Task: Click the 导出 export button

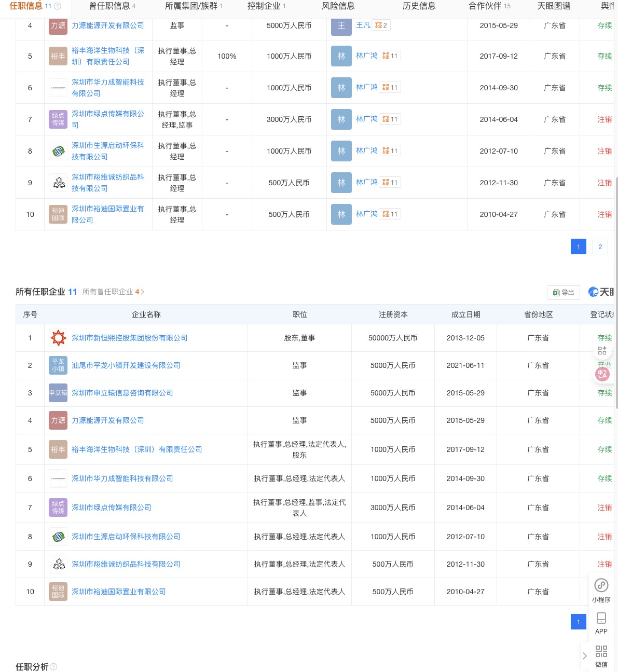Action: coord(564,293)
